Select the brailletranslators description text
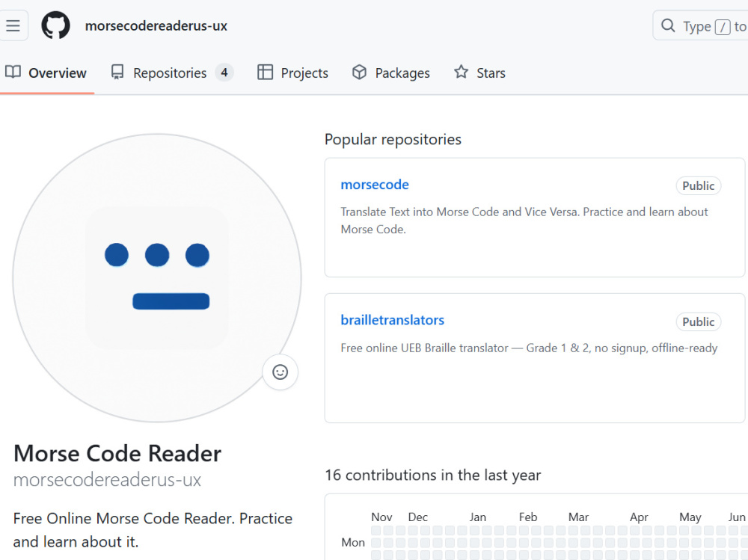 [x=529, y=348]
